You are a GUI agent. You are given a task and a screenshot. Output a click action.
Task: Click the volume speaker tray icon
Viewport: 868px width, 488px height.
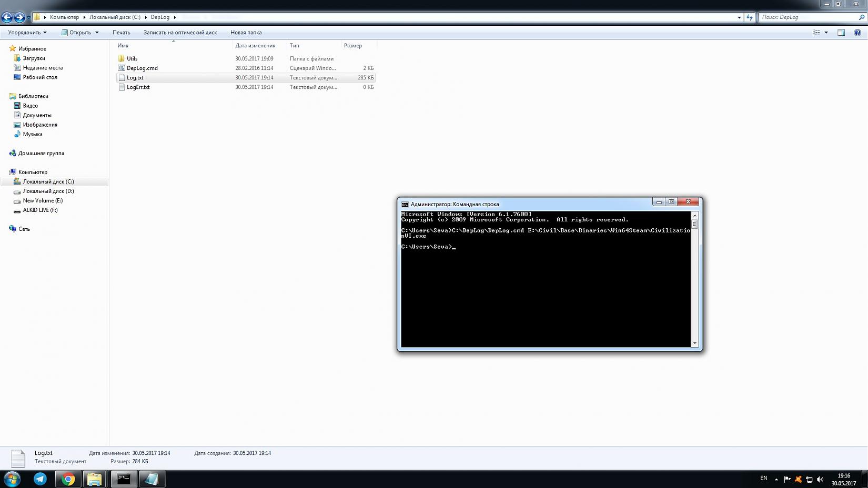pos(820,479)
